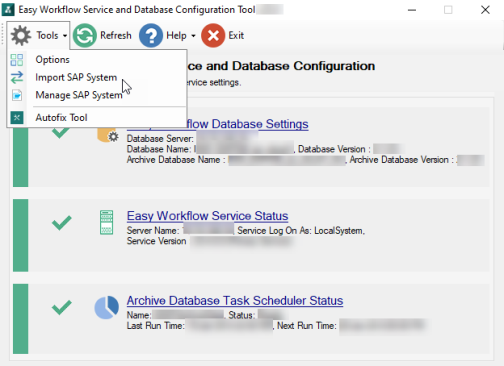Click the green checkmark for Easy Workflow Service Status
This screenshot has width=504, height=366.
pos(62,223)
